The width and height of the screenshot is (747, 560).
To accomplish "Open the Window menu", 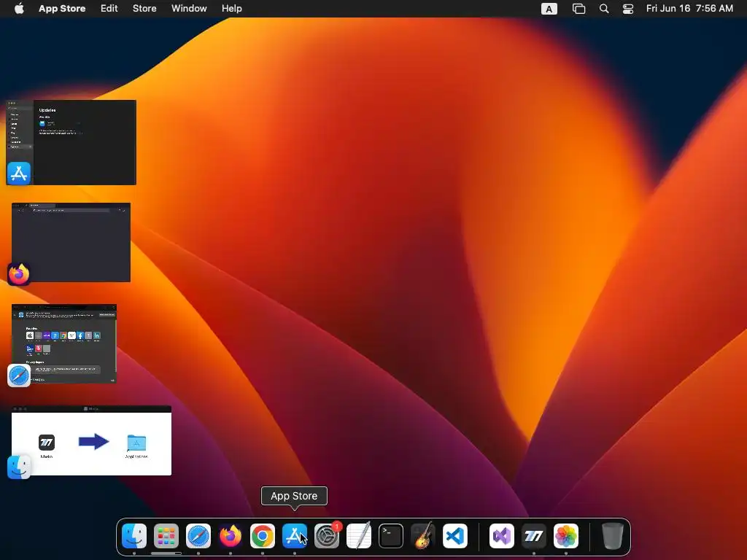I will pyautogui.click(x=189, y=8).
